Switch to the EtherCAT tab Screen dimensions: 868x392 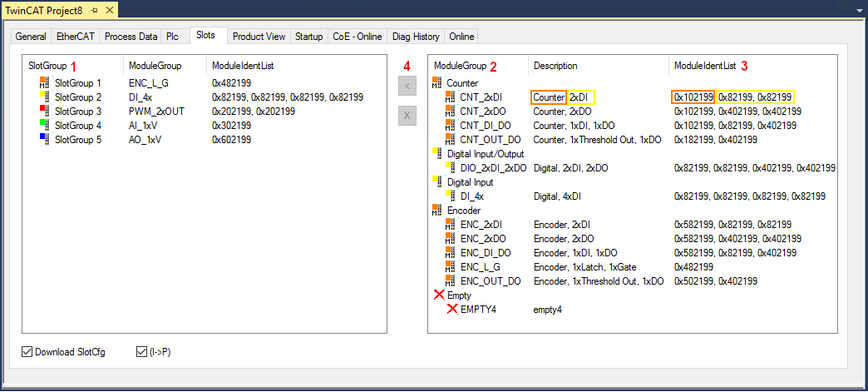point(76,37)
